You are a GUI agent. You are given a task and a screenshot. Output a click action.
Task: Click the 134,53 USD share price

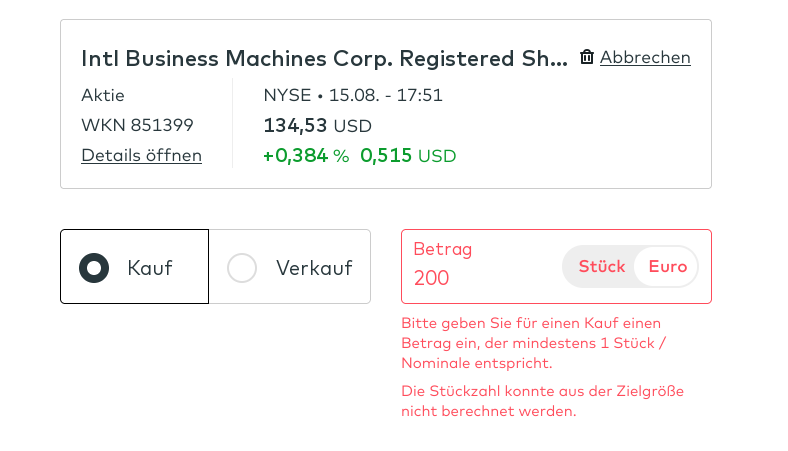click(317, 126)
